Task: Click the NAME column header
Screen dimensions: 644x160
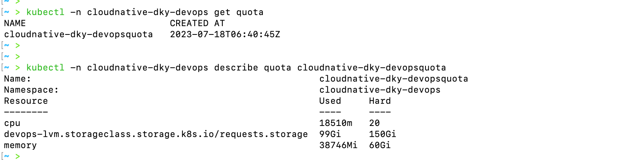Action: [15, 23]
